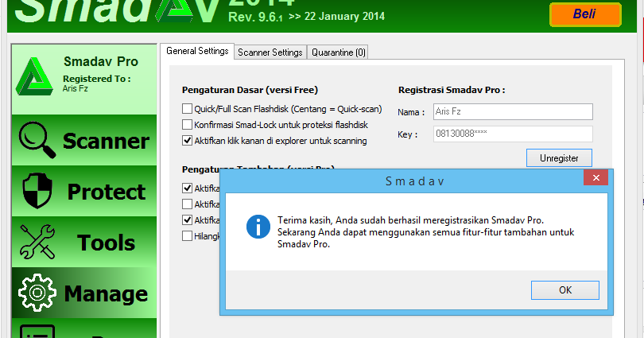Click the blue information icon in dialog

(x=258, y=227)
